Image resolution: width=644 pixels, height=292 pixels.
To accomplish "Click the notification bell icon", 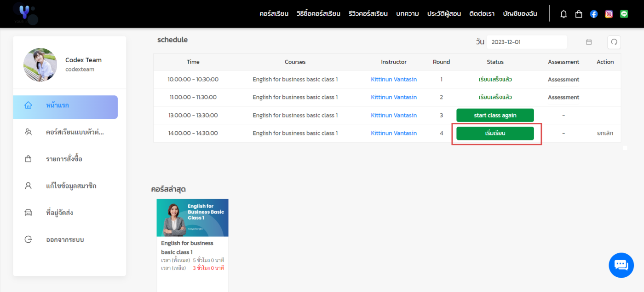I will [563, 14].
